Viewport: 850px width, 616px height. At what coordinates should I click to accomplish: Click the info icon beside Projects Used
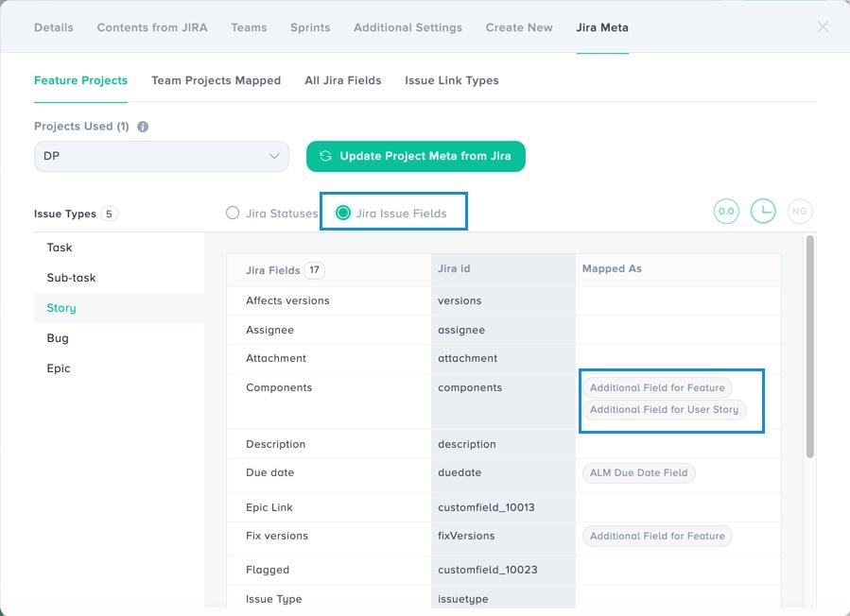pos(143,127)
